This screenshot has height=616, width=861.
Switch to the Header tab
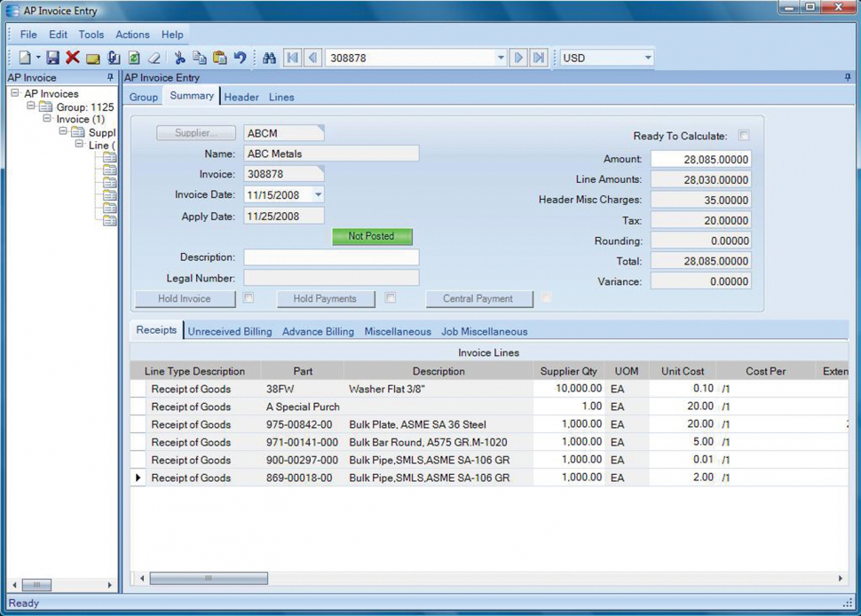[241, 97]
